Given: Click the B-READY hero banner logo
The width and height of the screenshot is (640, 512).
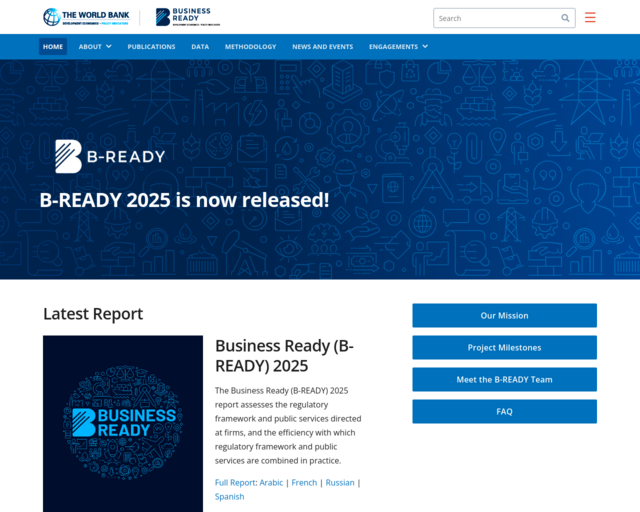Looking at the screenshot, I should click(x=110, y=156).
